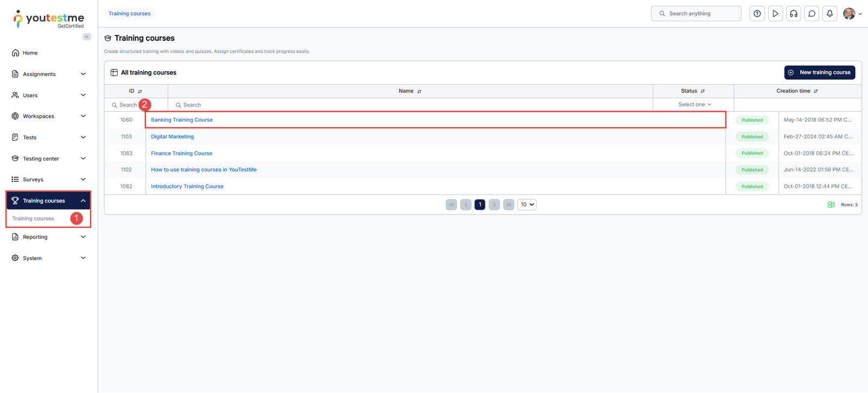Click the New training course button
This screenshot has width=868, height=393.
click(x=819, y=72)
